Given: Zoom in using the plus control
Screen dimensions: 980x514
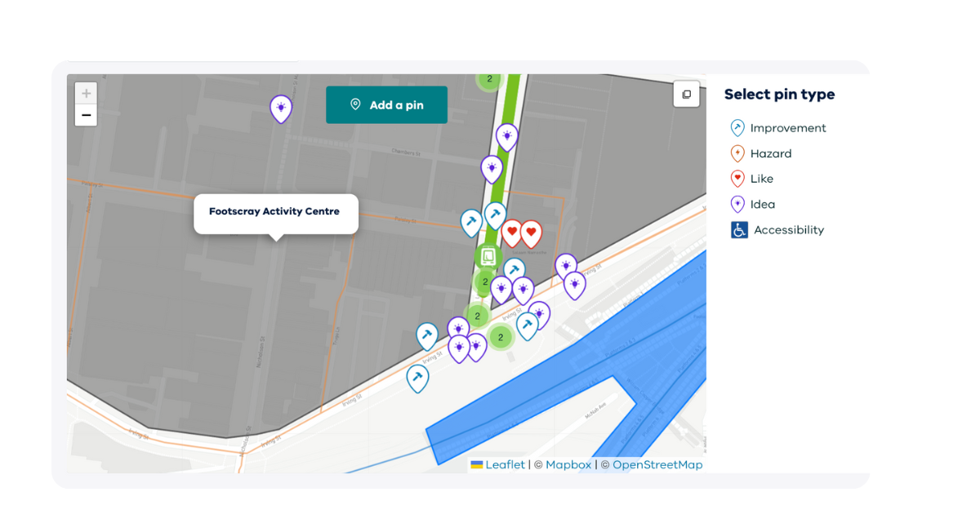Looking at the screenshot, I should (86, 92).
